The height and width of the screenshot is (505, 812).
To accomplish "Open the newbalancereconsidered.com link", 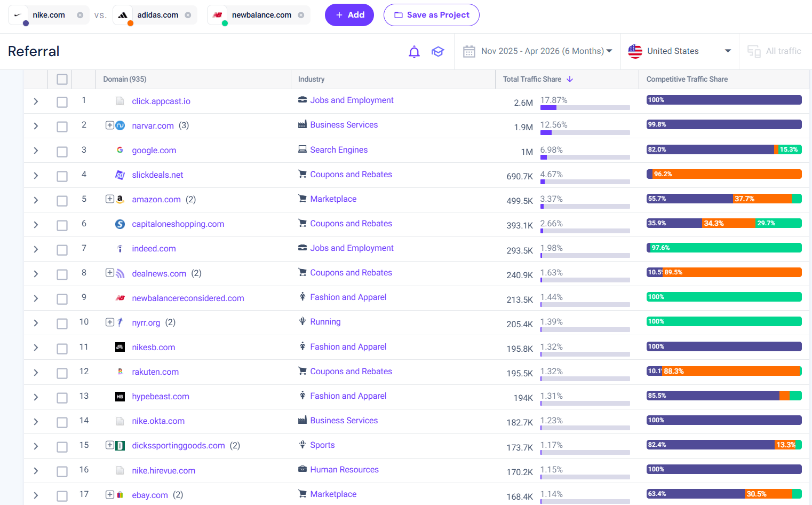I will pyautogui.click(x=188, y=298).
